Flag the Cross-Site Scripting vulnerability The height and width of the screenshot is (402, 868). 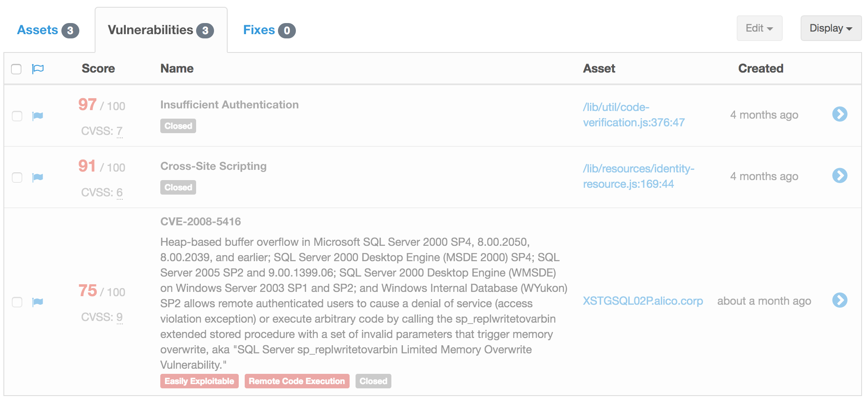[38, 177]
